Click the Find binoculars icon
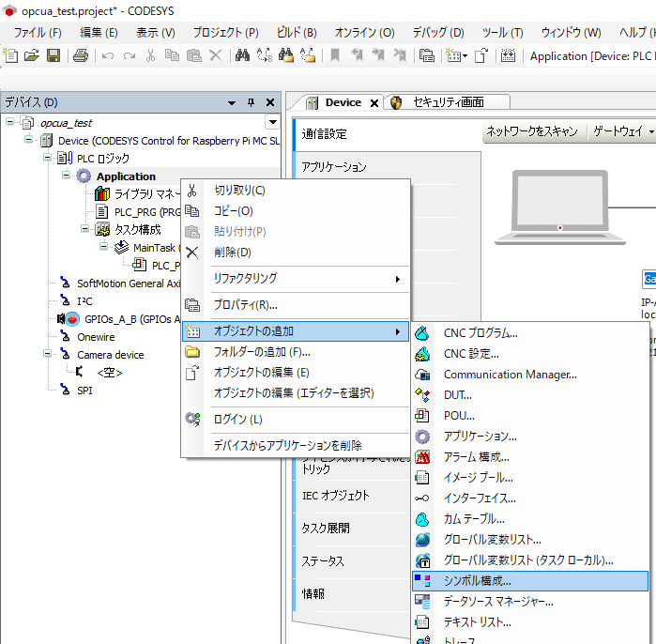 click(243, 55)
